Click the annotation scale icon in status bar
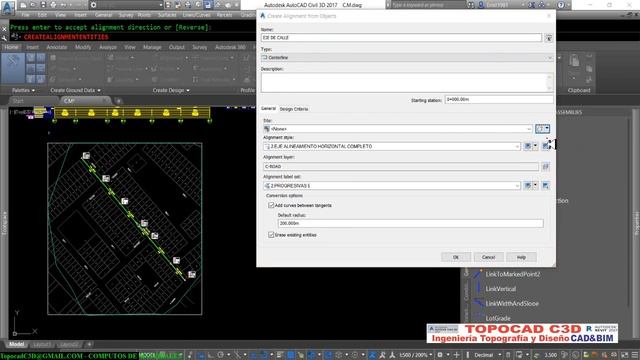Screen dimensions: 640x360 (391, 355)
